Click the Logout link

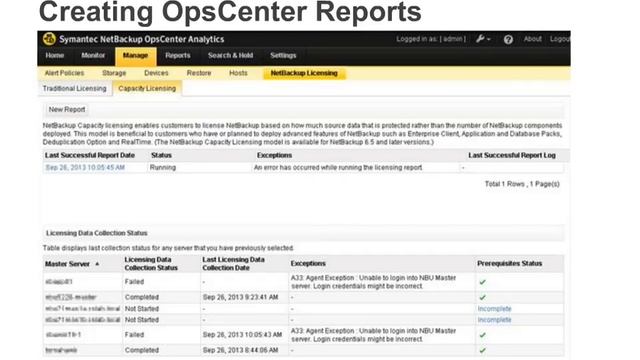[560, 39]
